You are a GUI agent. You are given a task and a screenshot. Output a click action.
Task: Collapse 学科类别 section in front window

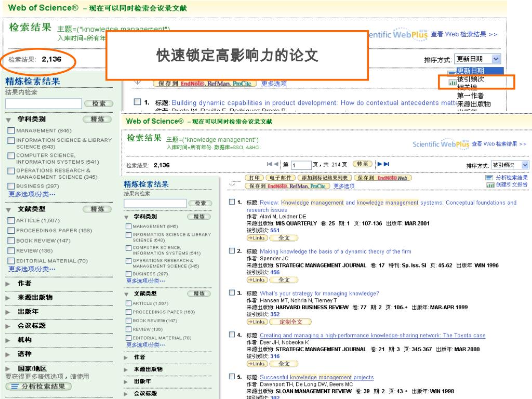(126, 217)
